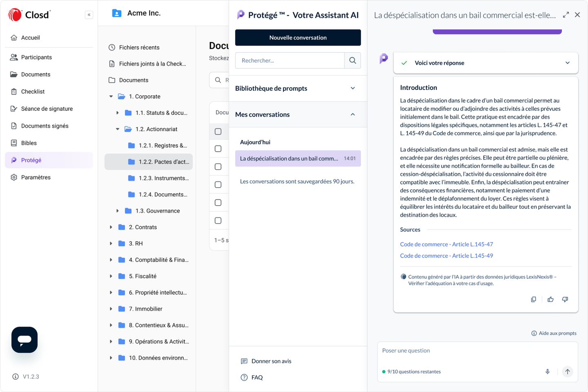Open Checklist in the sidebar menu
The height and width of the screenshot is (392, 588).
33,92
